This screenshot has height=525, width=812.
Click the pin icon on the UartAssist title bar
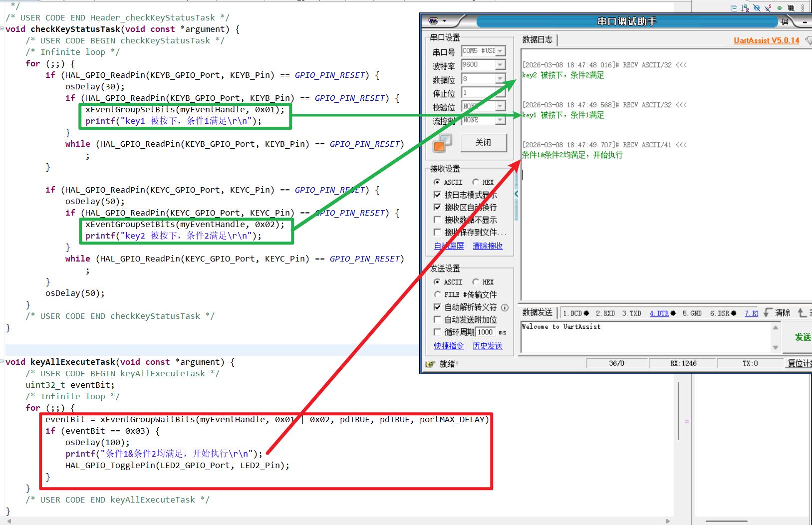point(785,21)
